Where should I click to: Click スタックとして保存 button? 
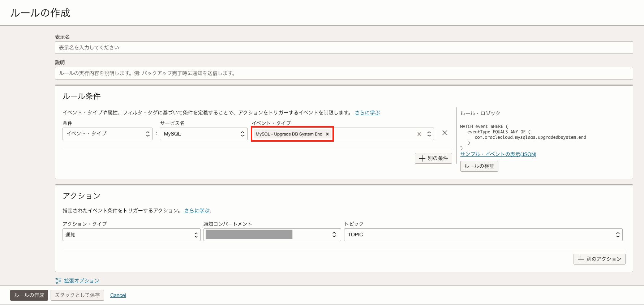77,295
